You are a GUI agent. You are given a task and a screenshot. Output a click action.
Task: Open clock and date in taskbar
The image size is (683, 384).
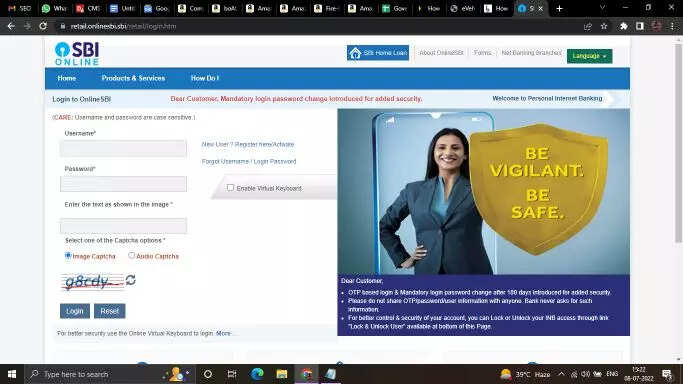[x=639, y=374]
